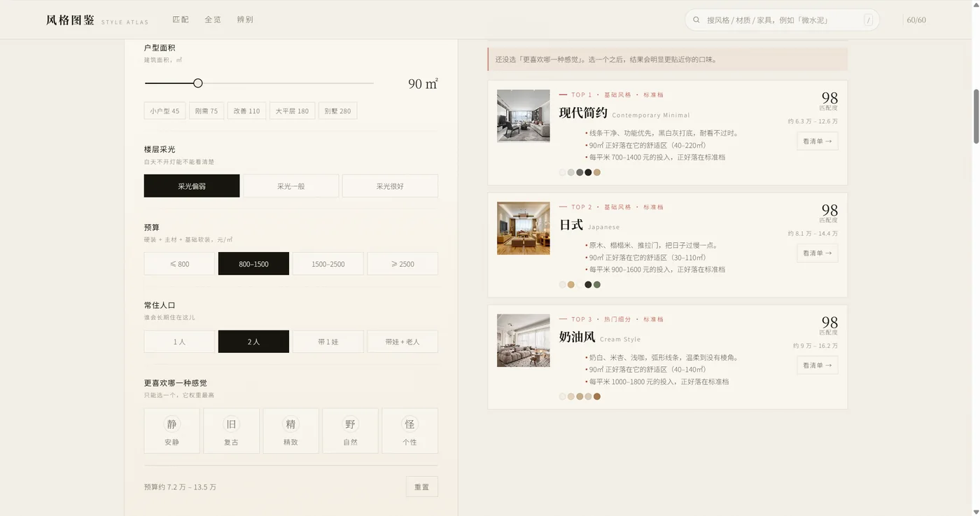980x516 pixels.
Task: Open the 全览 nav tab
Action: tap(213, 20)
